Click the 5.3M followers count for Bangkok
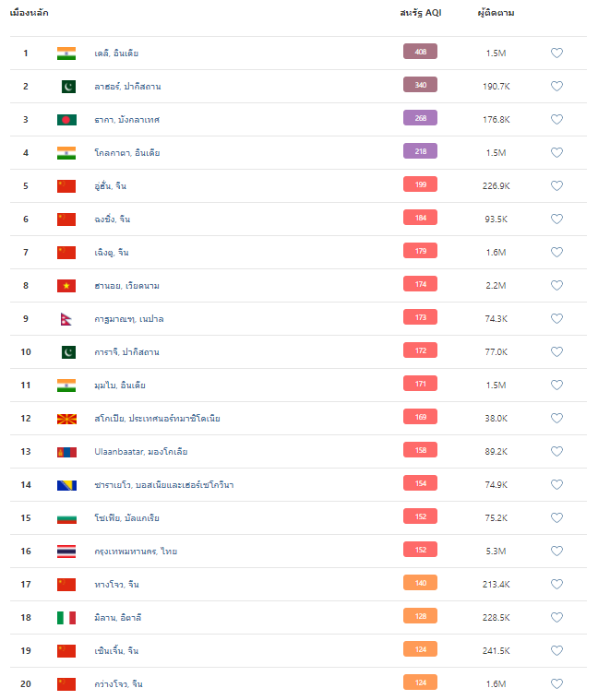 coord(496,552)
